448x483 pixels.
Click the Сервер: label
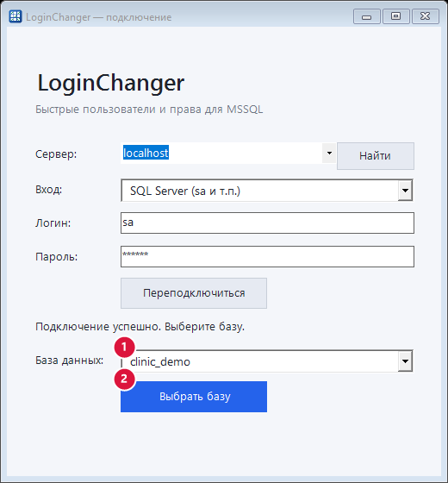coord(56,154)
